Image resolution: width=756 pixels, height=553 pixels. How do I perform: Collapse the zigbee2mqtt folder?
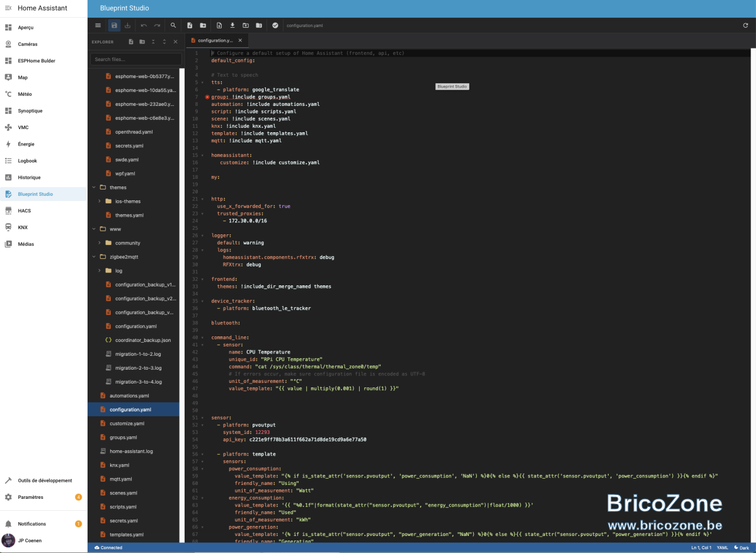click(x=94, y=257)
